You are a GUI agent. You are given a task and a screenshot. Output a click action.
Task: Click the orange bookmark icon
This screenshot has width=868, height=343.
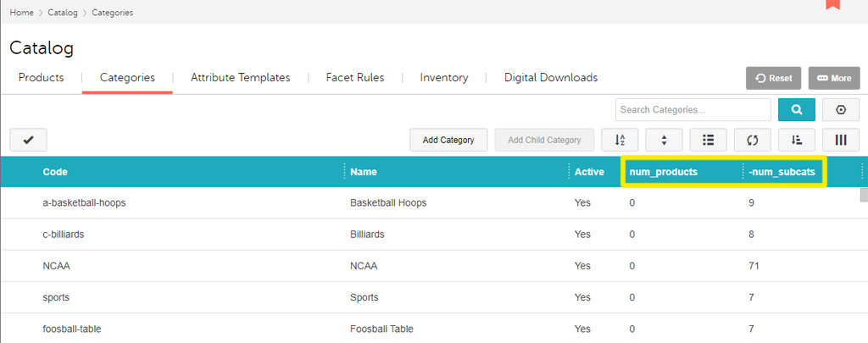coord(832,4)
